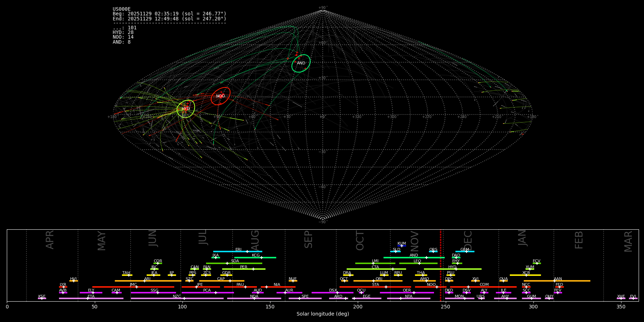This screenshot has height=322, width=644.
Task: Click the KSE shower label in timeline
Action: (x=42, y=297)
